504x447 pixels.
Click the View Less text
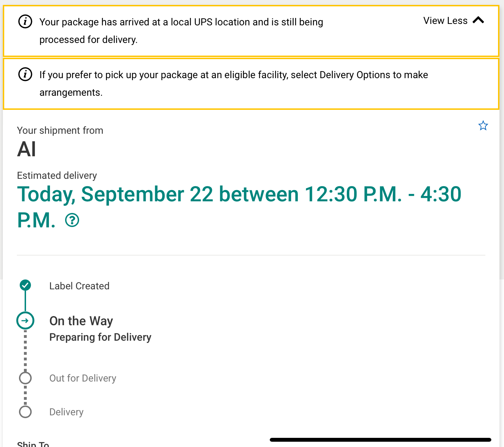click(x=445, y=21)
